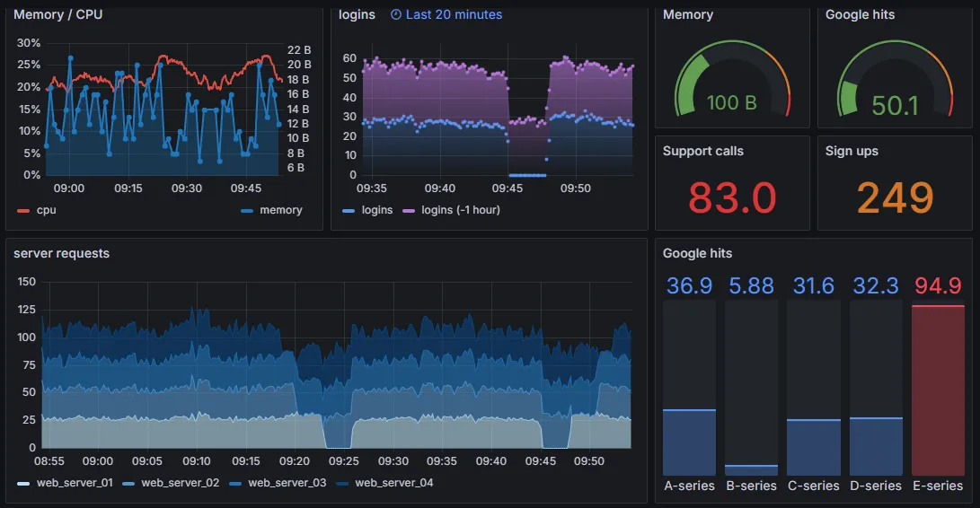The width and height of the screenshot is (980, 508).
Task: Click the web_server_01 legend color swatch
Action: coord(23,484)
